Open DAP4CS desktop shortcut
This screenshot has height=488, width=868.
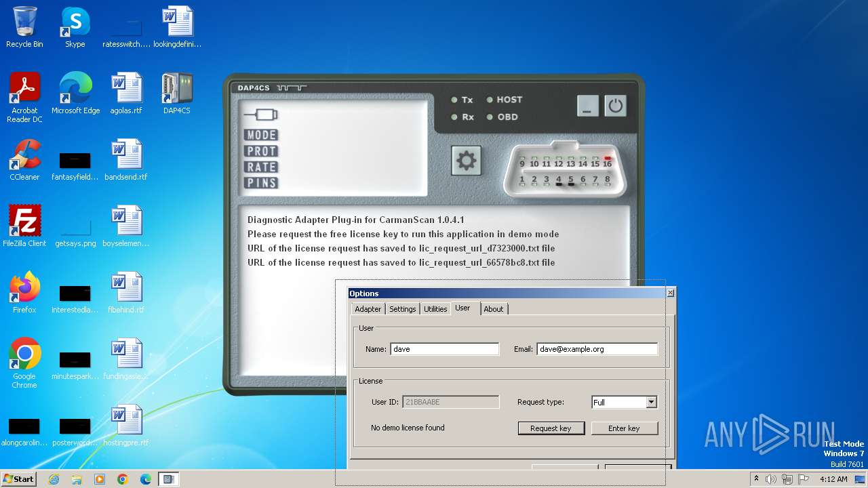coord(177,94)
